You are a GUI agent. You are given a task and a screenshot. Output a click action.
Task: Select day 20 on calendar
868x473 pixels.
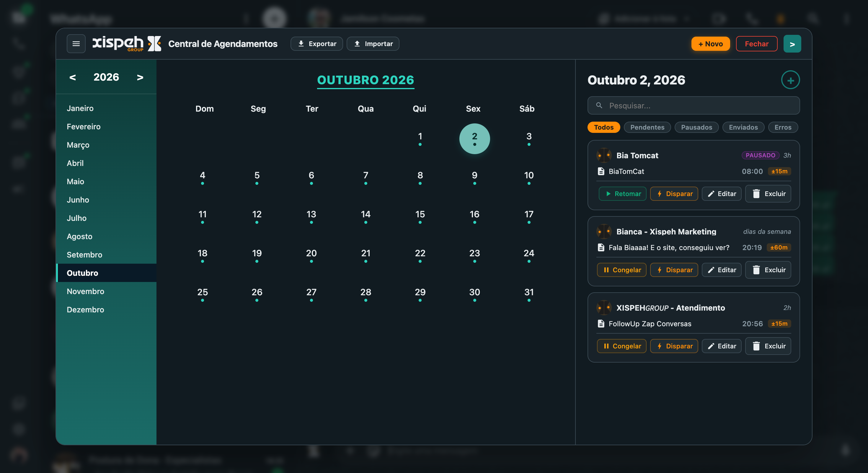pos(311,255)
